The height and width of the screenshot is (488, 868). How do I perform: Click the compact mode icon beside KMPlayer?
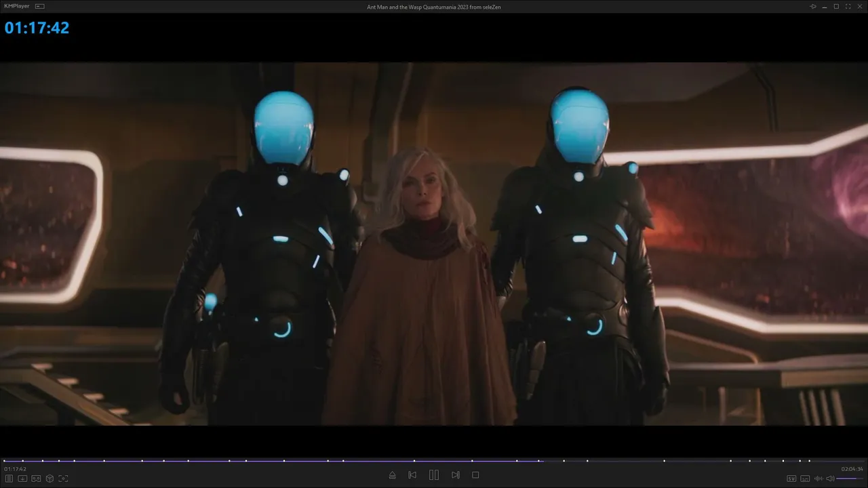(x=40, y=6)
